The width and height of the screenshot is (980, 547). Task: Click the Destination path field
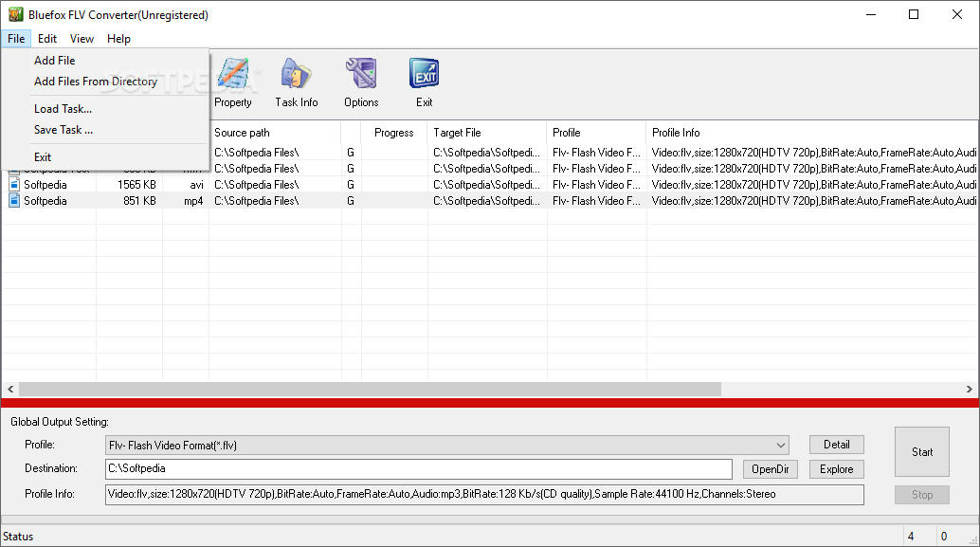(419, 469)
